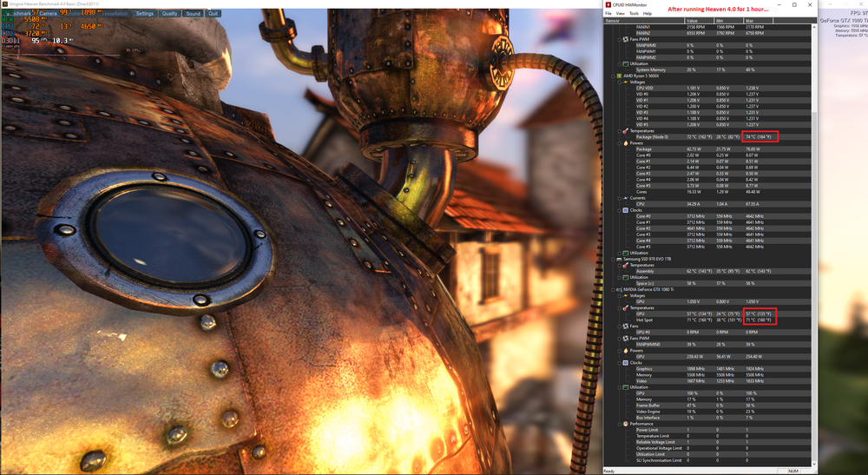Click the Min column header

click(x=730, y=21)
